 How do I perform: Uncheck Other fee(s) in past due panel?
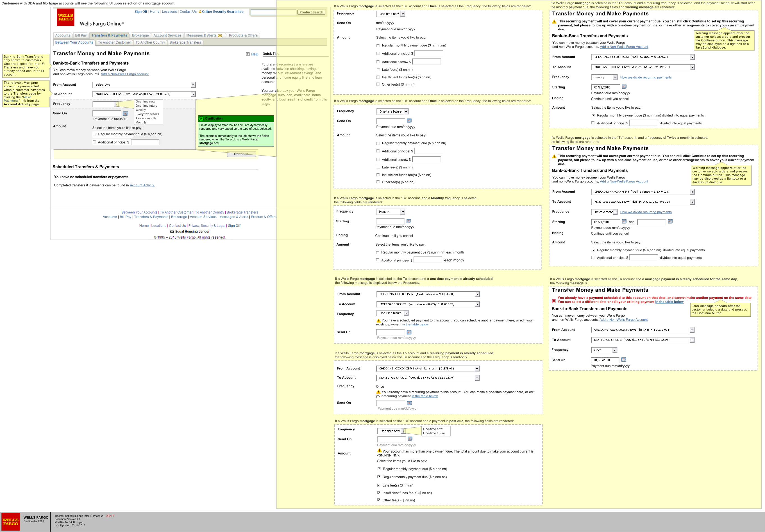point(378,500)
